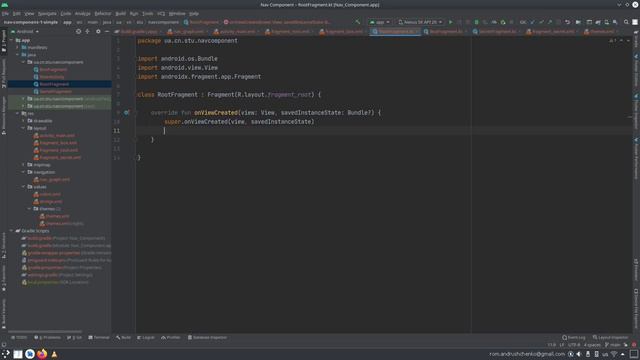Click the override gutter icon on line 9
Image resolution: width=640 pixels, height=360 pixels.
(x=126, y=113)
